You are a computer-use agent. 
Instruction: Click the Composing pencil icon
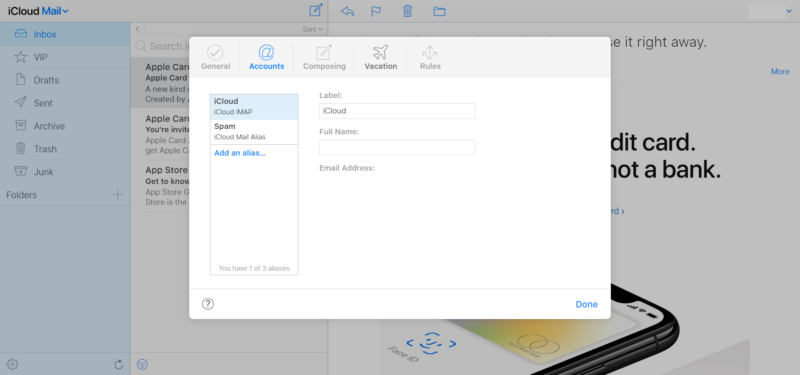click(x=324, y=52)
